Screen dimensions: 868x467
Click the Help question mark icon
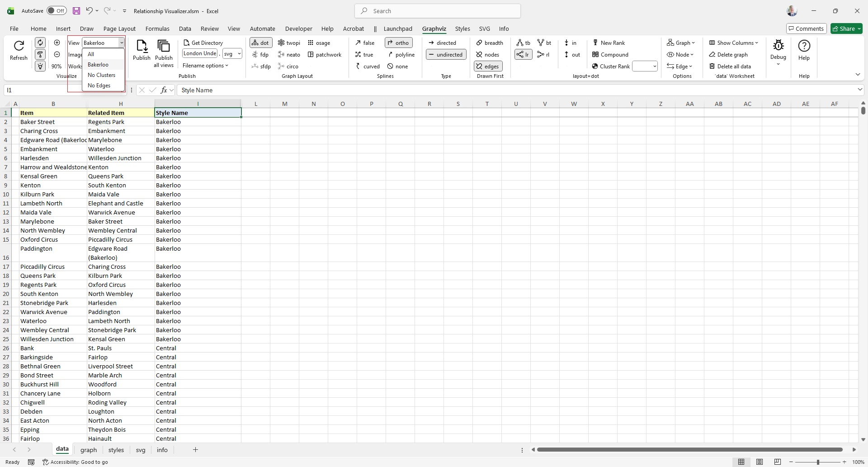804,46
